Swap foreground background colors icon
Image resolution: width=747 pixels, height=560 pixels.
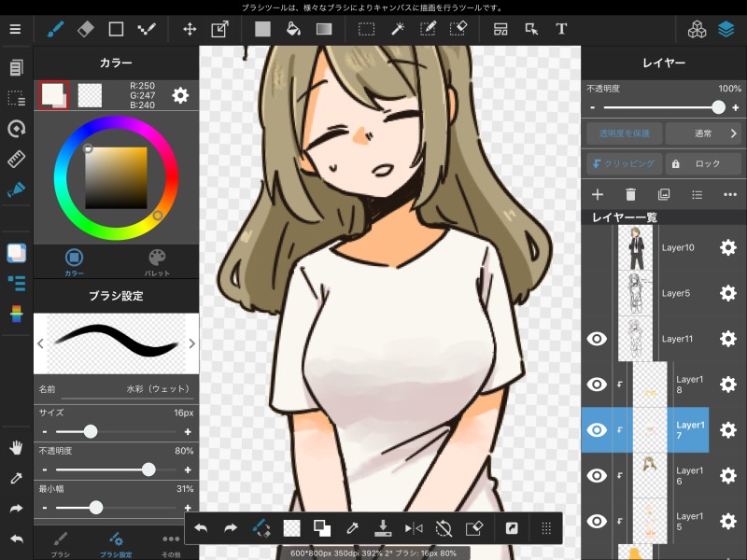(x=321, y=527)
